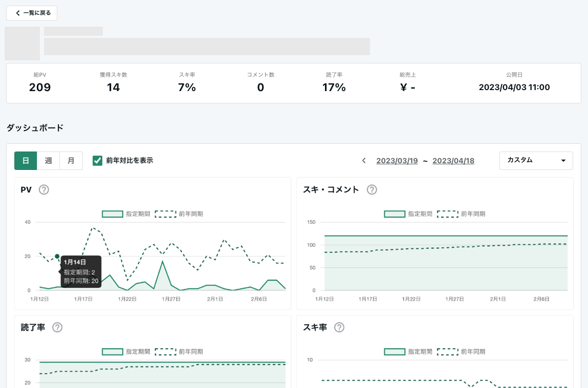Click the スキ率 chart help icon
This screenshot has width=588, height=388.
click(339, 328)
